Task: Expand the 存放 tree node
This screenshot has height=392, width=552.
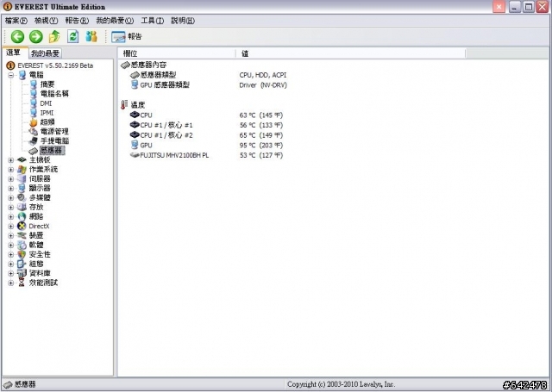Action: (11, 208)
